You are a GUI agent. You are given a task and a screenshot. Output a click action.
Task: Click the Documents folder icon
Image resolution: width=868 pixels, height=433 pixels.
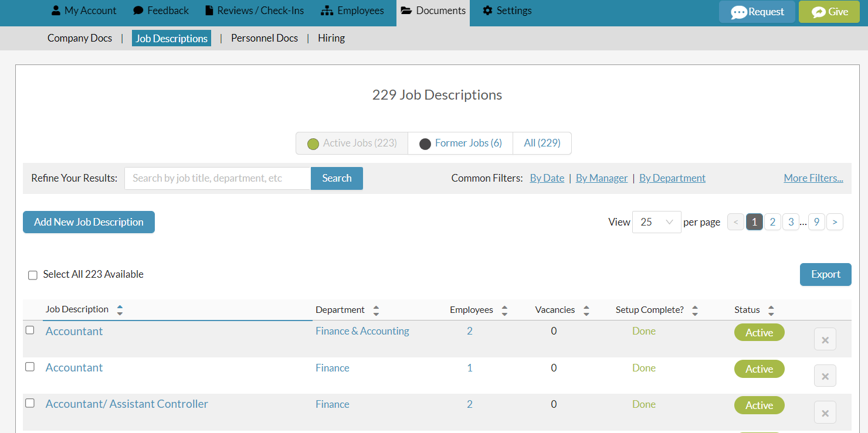point(406,11)
